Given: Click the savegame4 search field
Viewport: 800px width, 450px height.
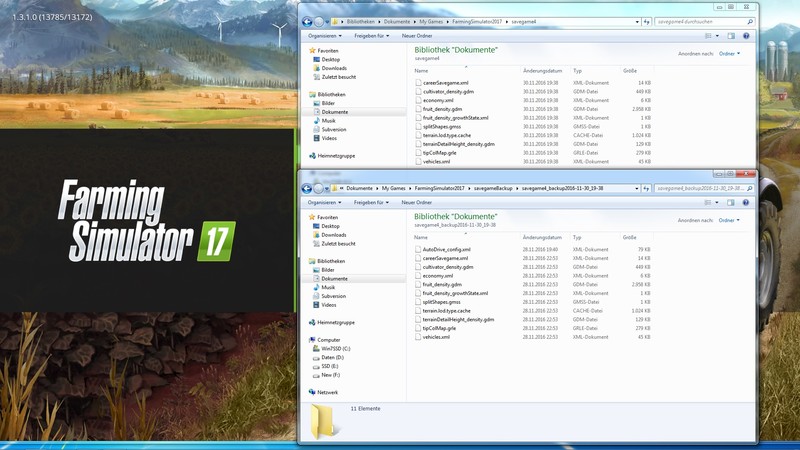Looking at the screenshot, I should [698, 21].
